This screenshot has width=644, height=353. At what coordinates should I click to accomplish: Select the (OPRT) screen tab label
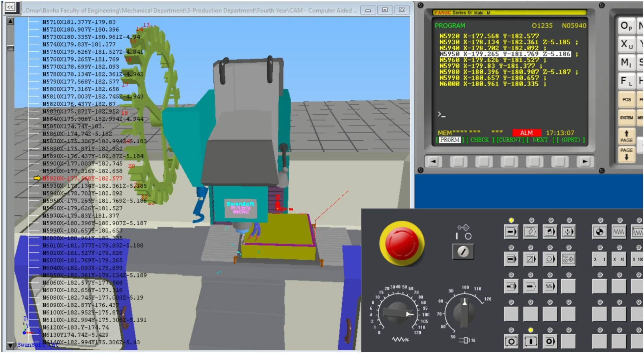click(571, 139)
